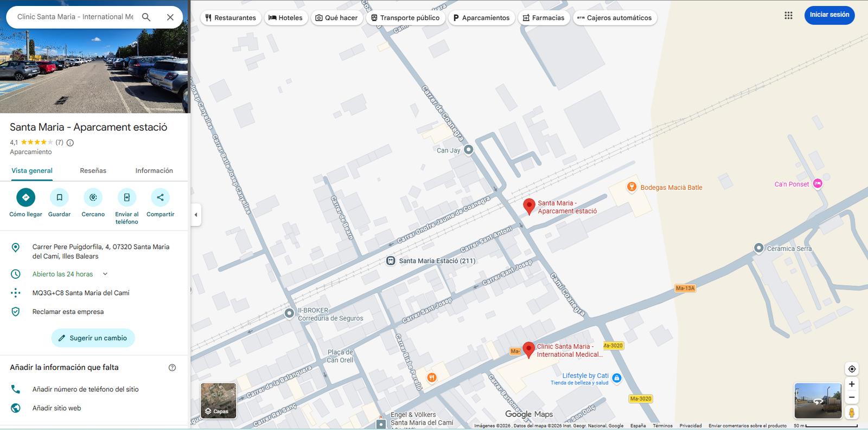Open help icon beside Añadir la información
This screenshot has height=430, width=868.
[172, 368]
